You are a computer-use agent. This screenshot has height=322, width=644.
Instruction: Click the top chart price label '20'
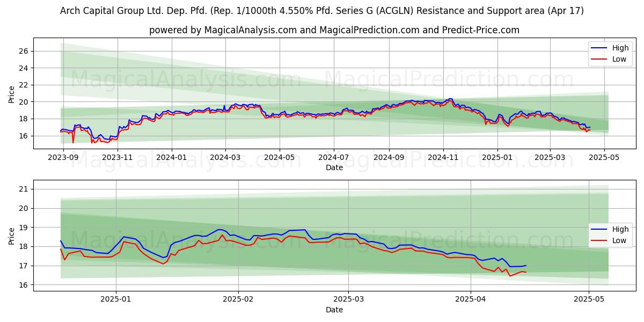pyautogui.click(x=25, y=102)
